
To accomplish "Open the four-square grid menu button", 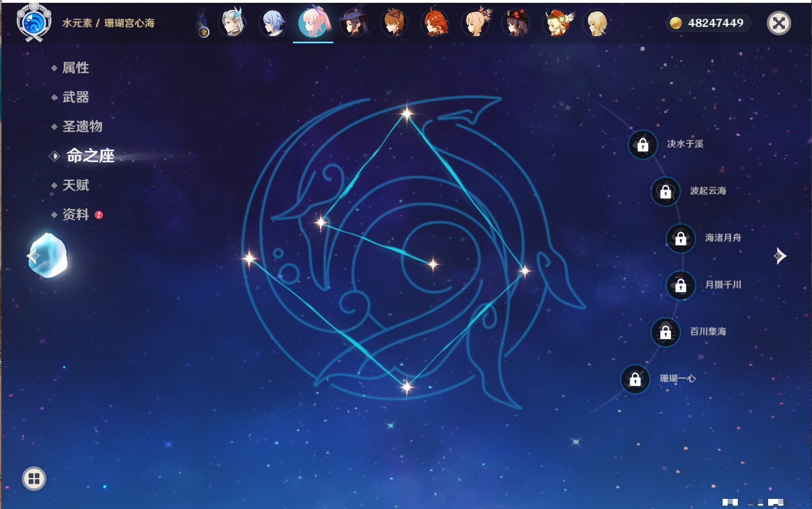I will click(34, 479).
